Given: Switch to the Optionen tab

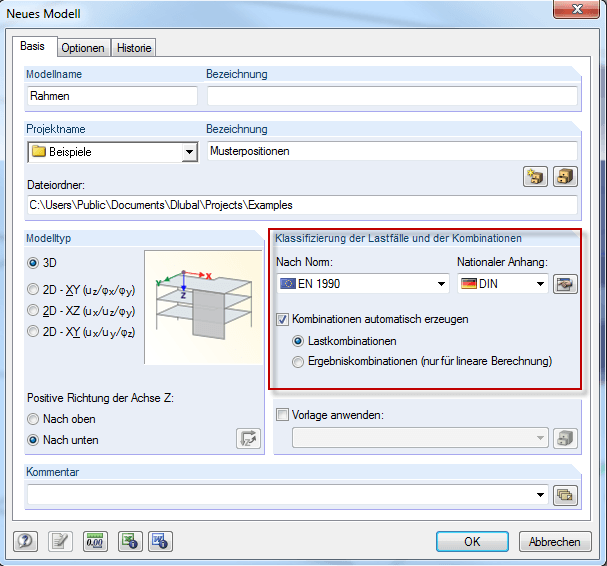Looking at the screenshot, I should [83, 48].
